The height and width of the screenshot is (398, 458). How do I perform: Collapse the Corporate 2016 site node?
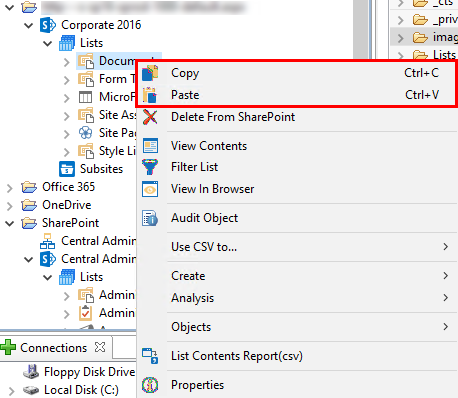[29, 25]
